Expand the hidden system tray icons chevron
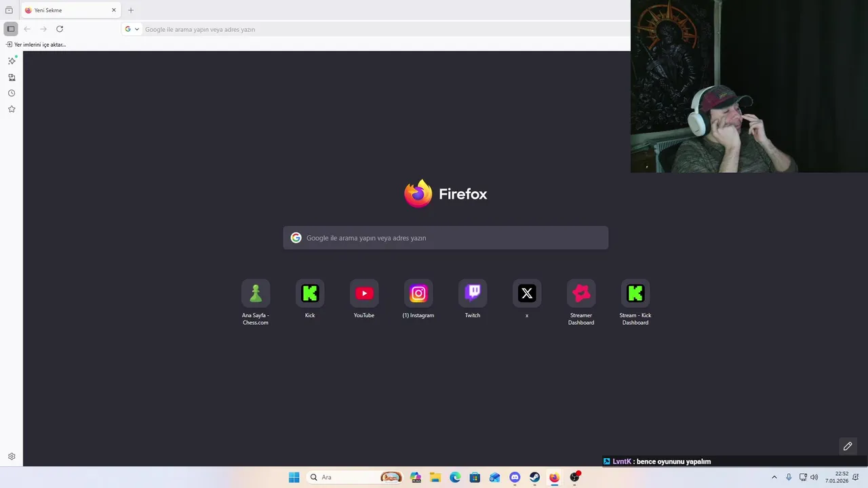The width and height of the screenshot is (868, 488). [774, 477]
